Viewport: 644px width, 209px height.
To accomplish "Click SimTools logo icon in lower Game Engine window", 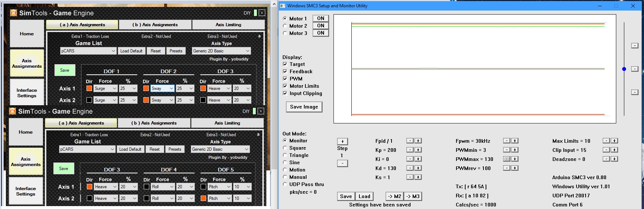I will (x=12, y=111).
